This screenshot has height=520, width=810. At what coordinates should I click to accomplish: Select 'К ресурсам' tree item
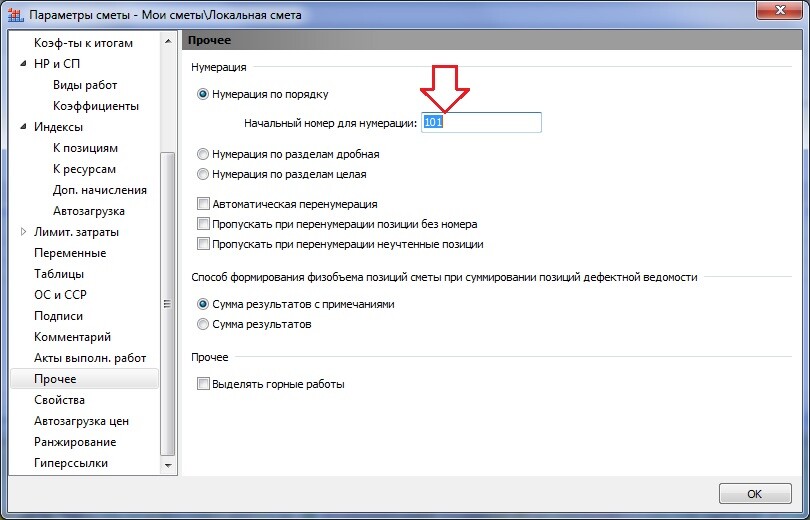(84, 169)
